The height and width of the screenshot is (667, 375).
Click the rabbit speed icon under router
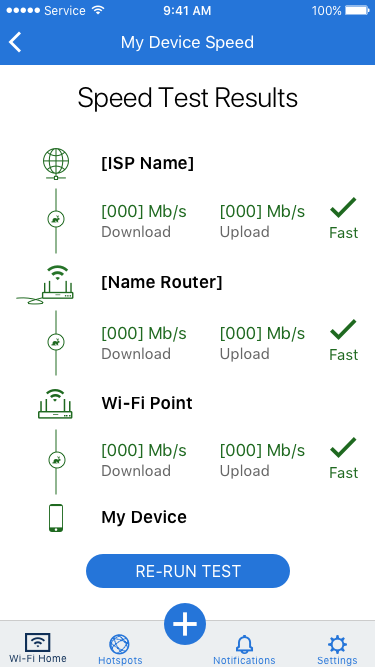(56, 342)
